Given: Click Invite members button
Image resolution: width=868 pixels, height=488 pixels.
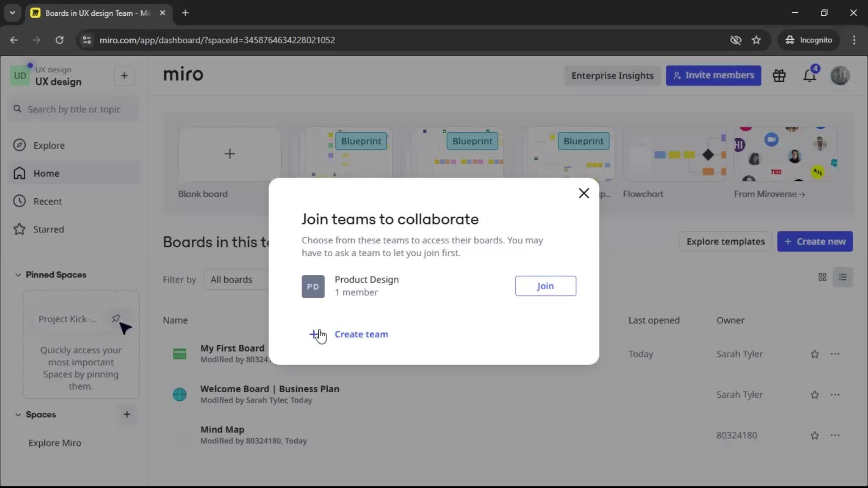Looking at the screenshot, I should [713, 75].
